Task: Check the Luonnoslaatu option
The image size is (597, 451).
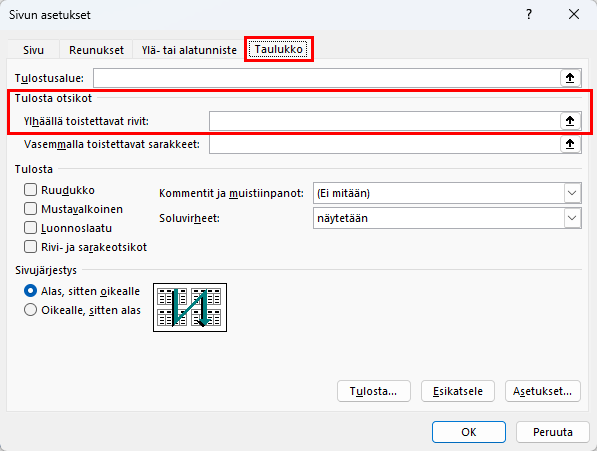Action: [x=30, y=228]
